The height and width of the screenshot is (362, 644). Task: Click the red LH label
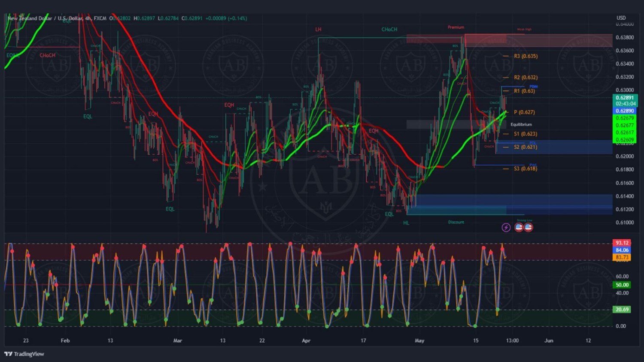[x=318, y=30]
